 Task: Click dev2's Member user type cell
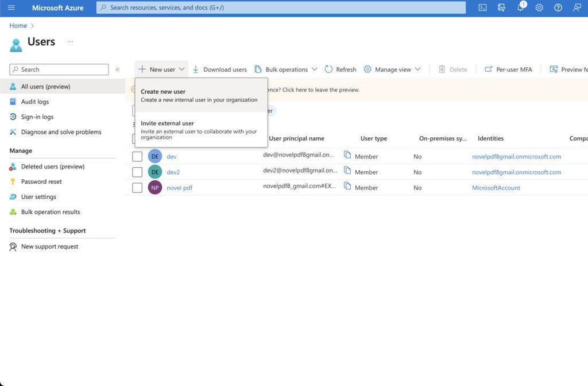(x=366, y=172)
